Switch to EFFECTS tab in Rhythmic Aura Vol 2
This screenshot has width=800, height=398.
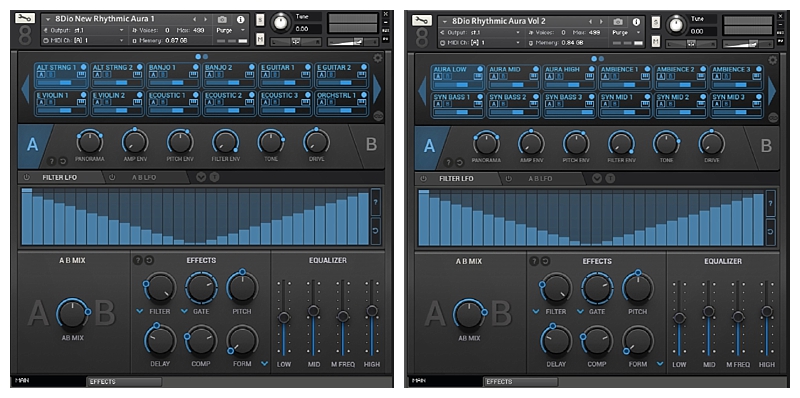520,381
